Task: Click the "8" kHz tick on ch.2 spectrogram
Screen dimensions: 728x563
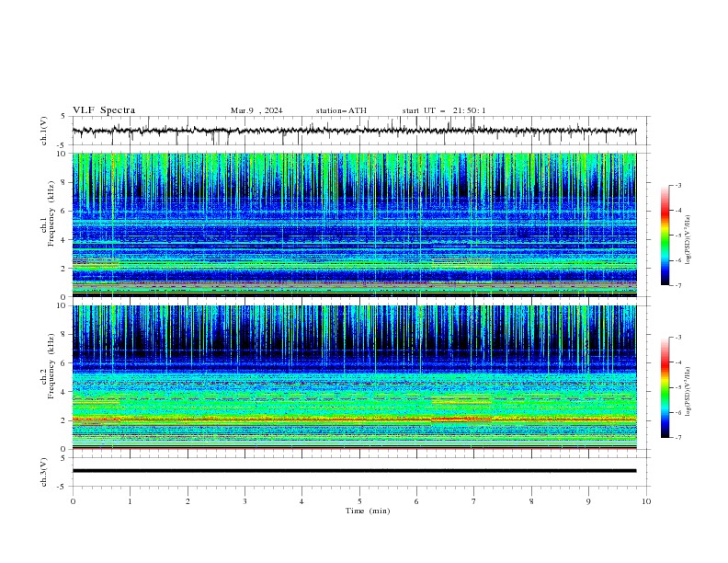Action: pos(65,335)
